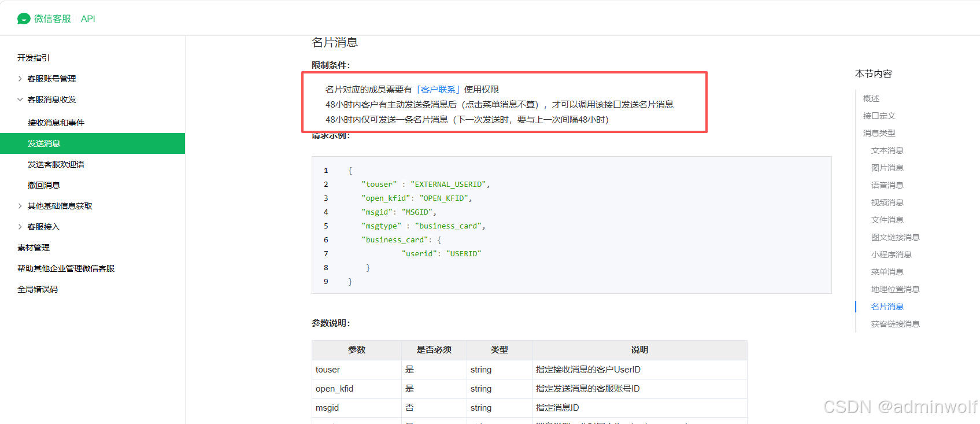Jump to 概述 in section contents
The width and height of the screenshot is (980, 424).
pos(871,98)
